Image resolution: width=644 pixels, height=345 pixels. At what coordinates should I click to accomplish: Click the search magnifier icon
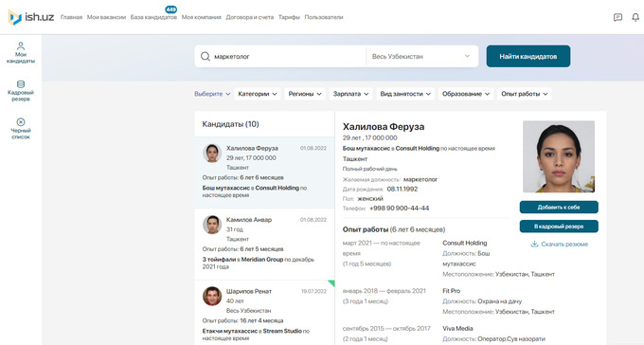(206, 56)
